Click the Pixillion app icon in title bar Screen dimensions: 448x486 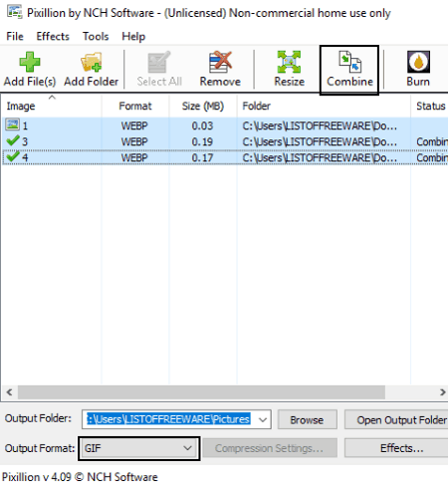pos(15,12)
